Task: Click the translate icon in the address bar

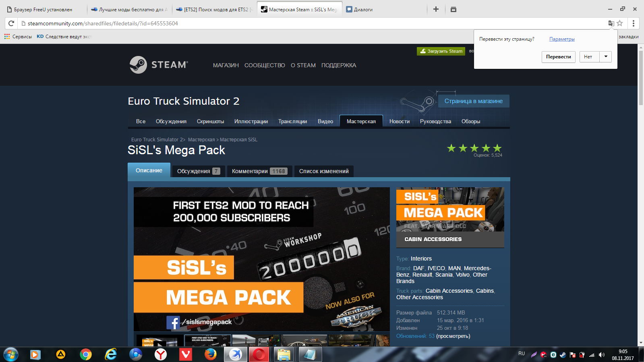Action: 611,23
